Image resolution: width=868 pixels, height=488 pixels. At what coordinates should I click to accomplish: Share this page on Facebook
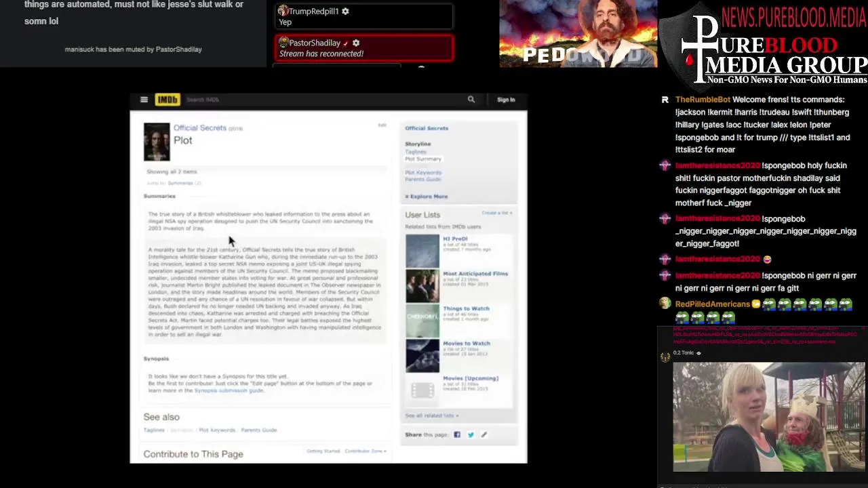click(x=457, y=434)
